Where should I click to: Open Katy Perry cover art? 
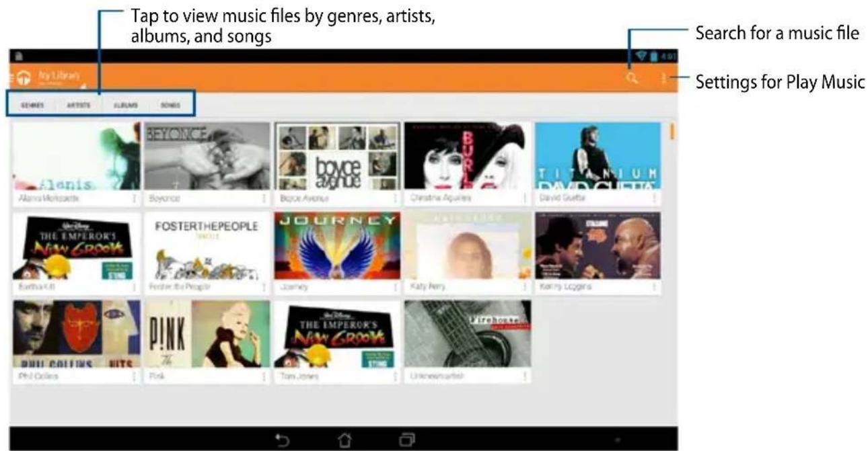468,246
